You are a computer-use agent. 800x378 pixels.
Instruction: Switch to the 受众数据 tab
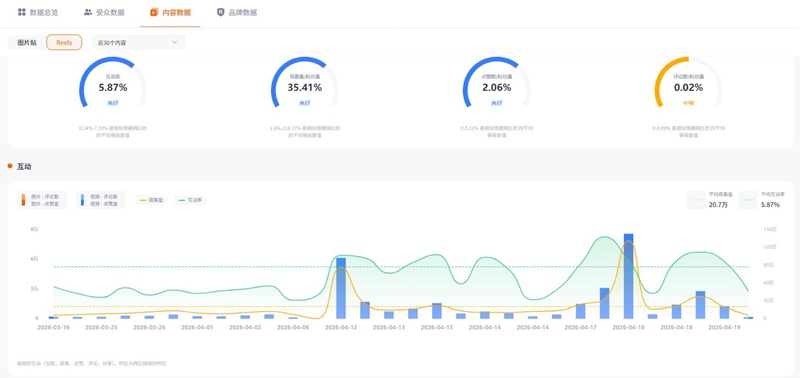click(x=104, y=12)
